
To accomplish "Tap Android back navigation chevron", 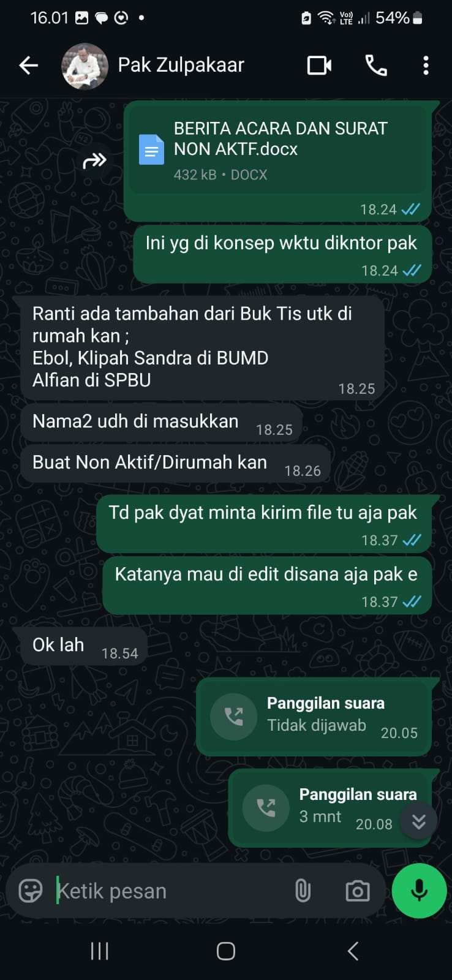I will [x=352, y=951].
